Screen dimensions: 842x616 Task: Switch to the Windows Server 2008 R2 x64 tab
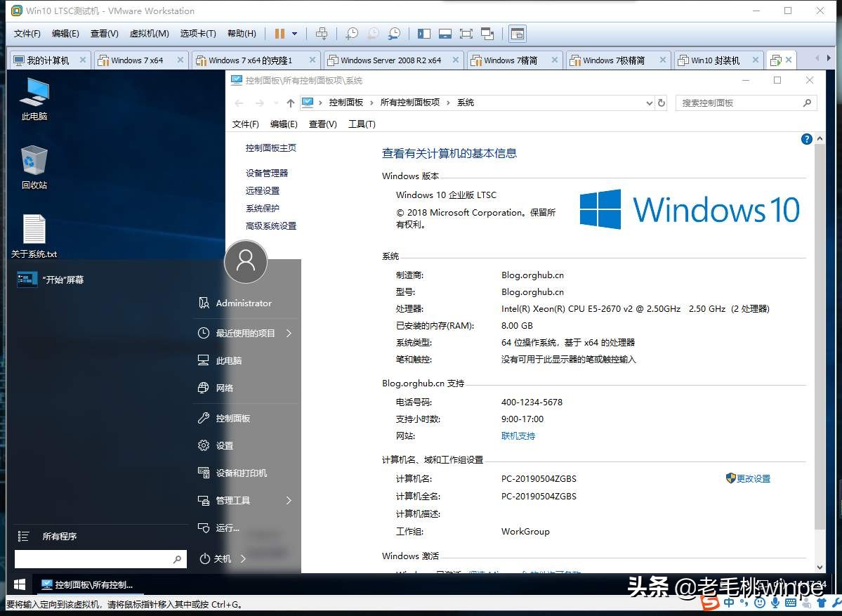pos(393,60)
